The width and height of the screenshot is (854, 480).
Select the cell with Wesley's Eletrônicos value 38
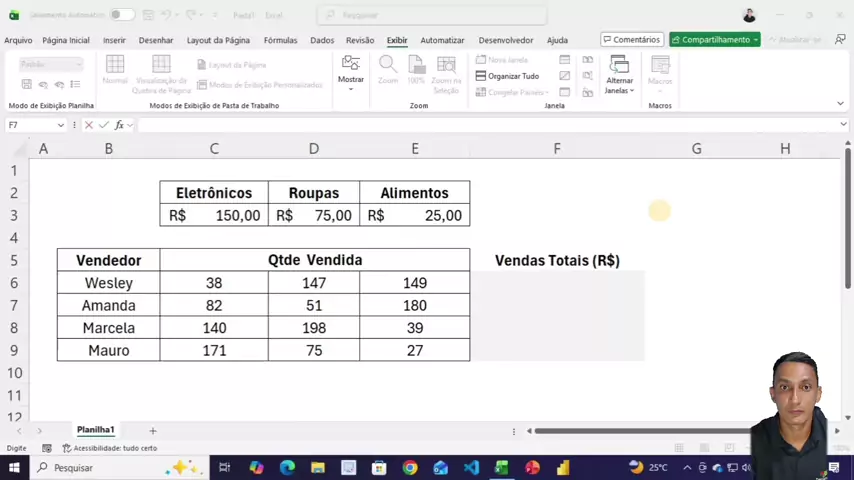pyautogui.click(x=214, y=283)
